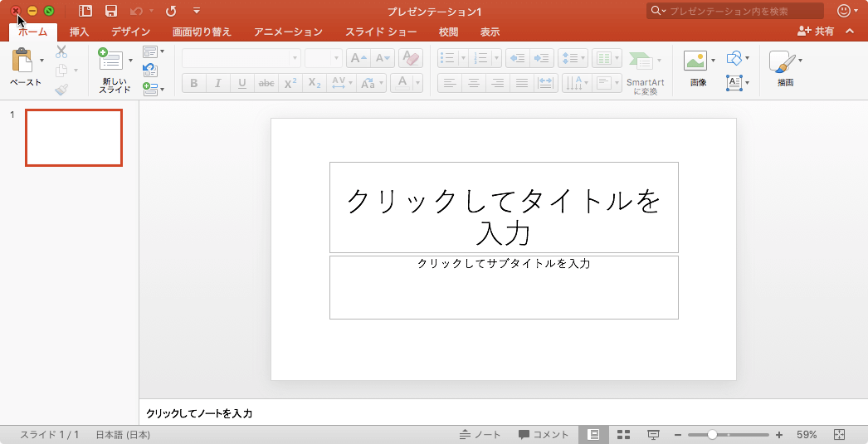Toggle normal view button in status bar

coord(593,435)
